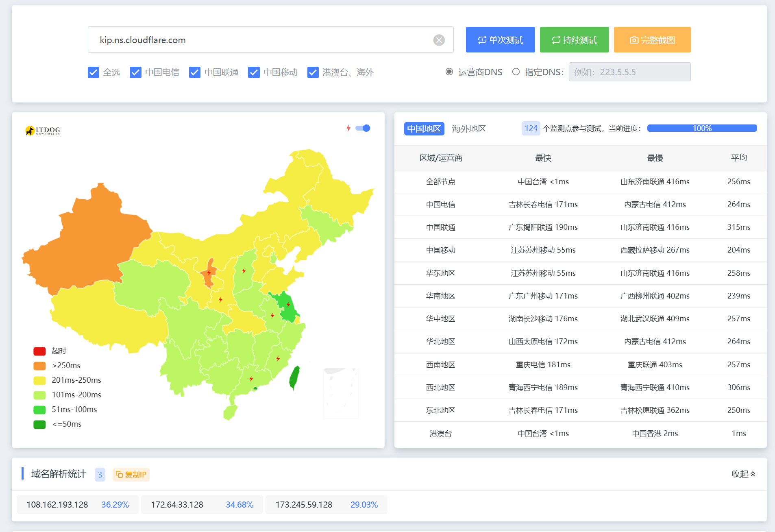Click the 100% progress bar
Image resolution: width=775 pixels, height=532 pixels.
tap(702, 129)
